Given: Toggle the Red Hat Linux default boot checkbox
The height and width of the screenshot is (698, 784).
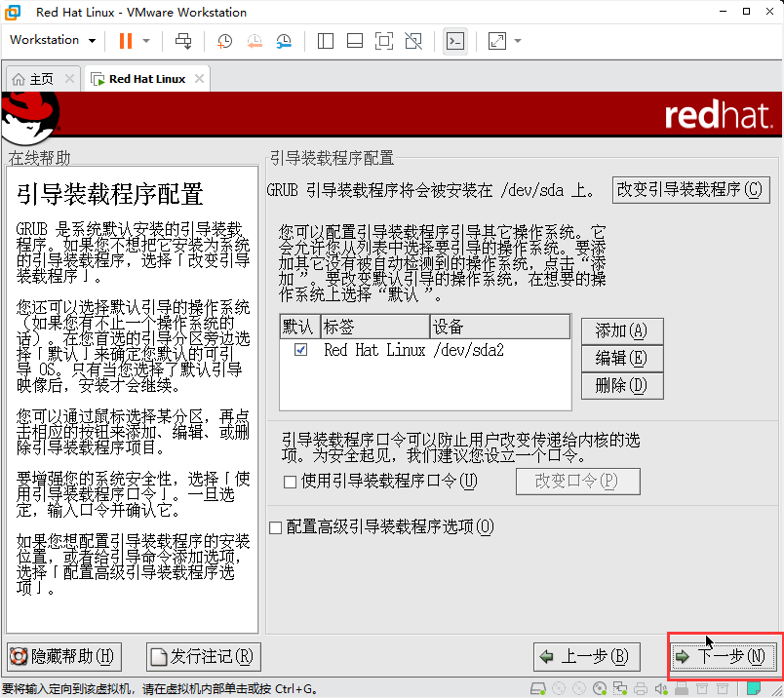Looking at the screenshot, I should pyautogui.click(x=300, y=350).
